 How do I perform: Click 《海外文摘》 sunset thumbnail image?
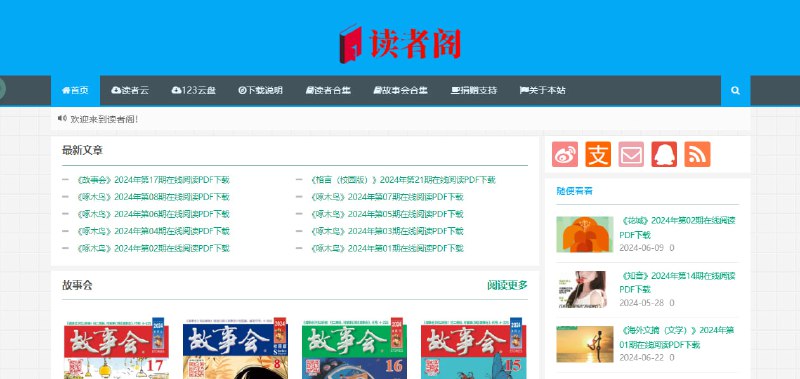coord(585,344)
